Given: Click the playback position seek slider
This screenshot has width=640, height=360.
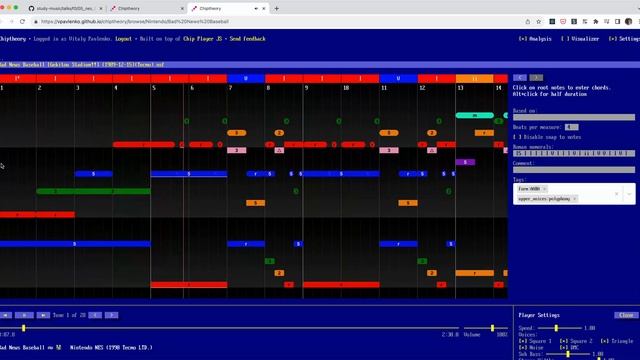Looking at the screenshot, I should 229,328.
